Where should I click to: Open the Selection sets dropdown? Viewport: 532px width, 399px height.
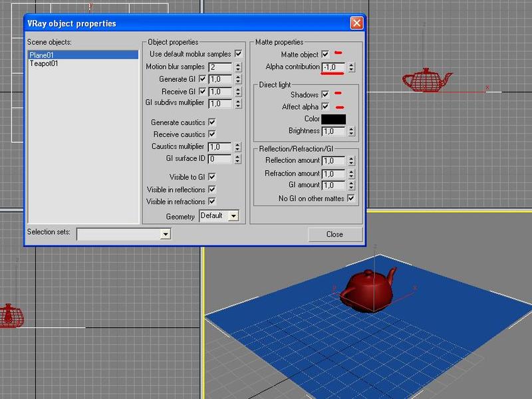point(124,234)
